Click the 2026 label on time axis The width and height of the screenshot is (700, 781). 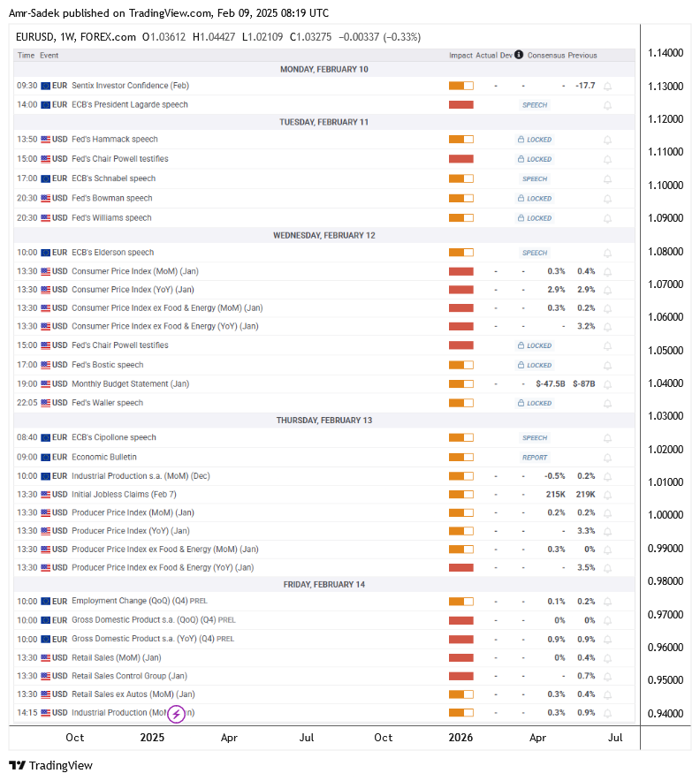pyautogui.click(x=460, y=738)
